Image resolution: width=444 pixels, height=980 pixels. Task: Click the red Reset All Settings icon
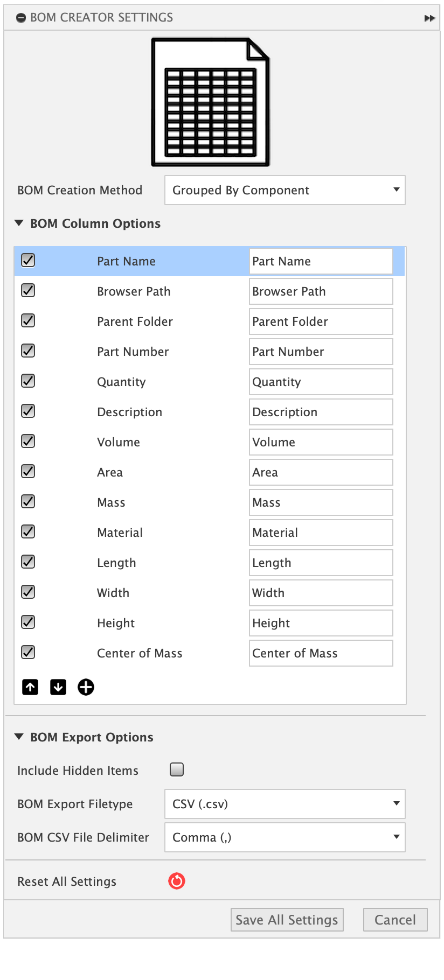177,881
